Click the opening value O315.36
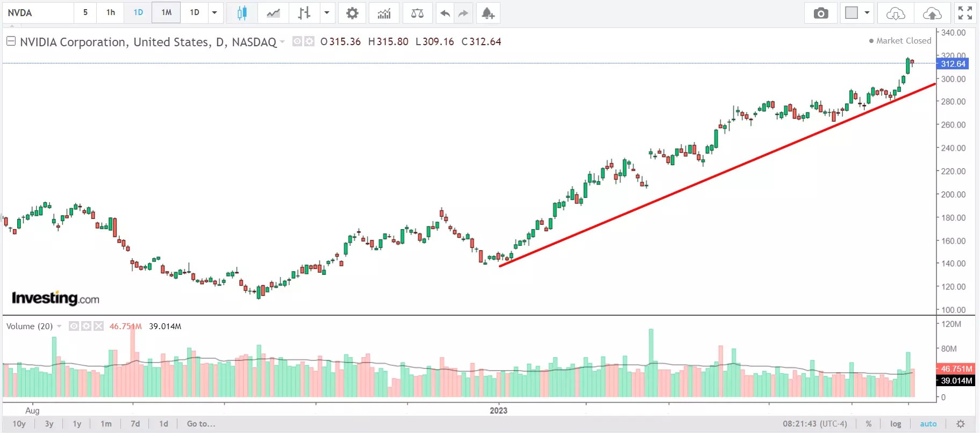This screenshot has height=433, width=980. [x=340, y=41]
